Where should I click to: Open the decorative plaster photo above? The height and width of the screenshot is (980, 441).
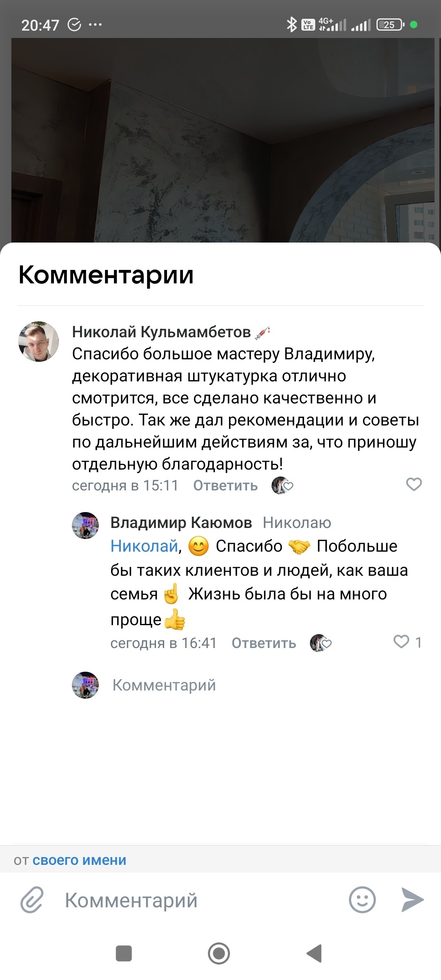[x=220, y=139]
